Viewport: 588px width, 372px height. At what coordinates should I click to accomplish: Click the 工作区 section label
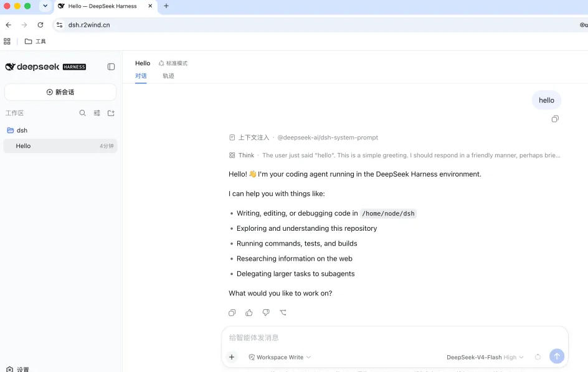(14, 113)
